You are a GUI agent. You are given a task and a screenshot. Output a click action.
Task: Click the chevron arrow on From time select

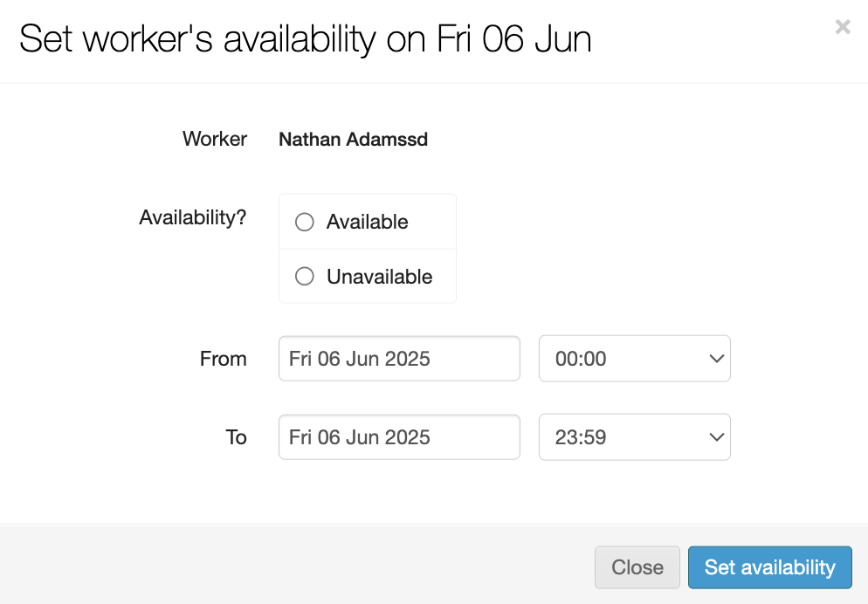tap(716, 359)
